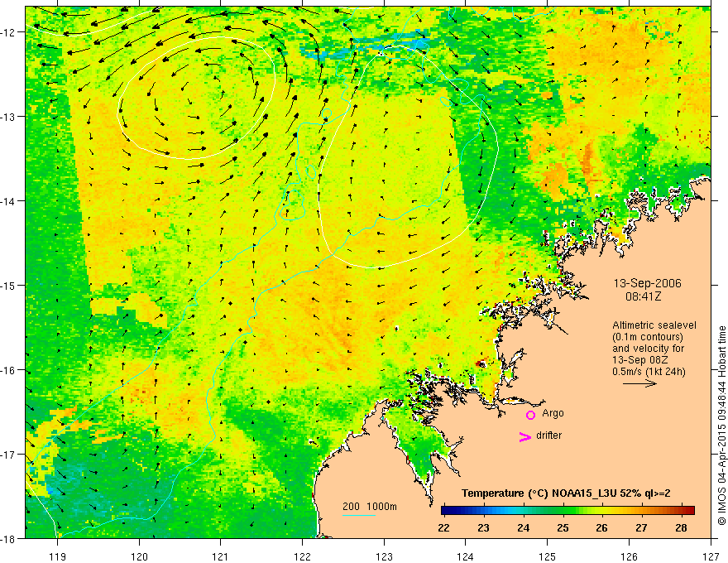
Task: Click the color bar label 24
Action: click(523, 527)
